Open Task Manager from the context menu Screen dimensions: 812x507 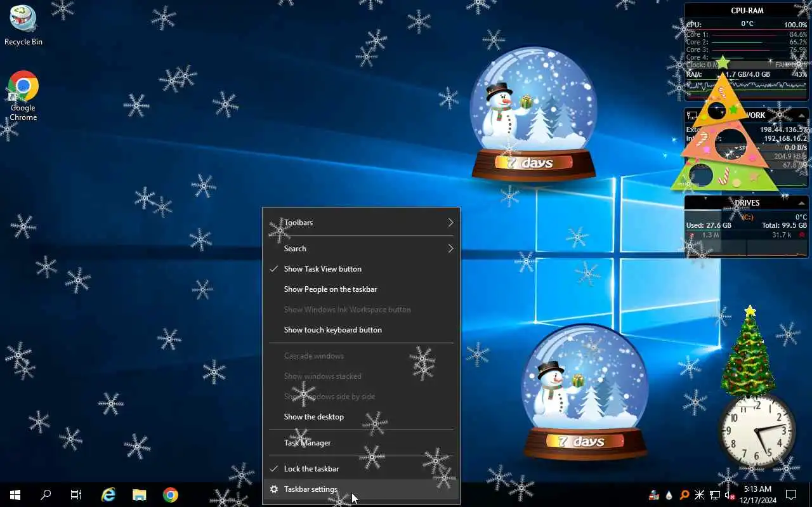tap(361, 443)
